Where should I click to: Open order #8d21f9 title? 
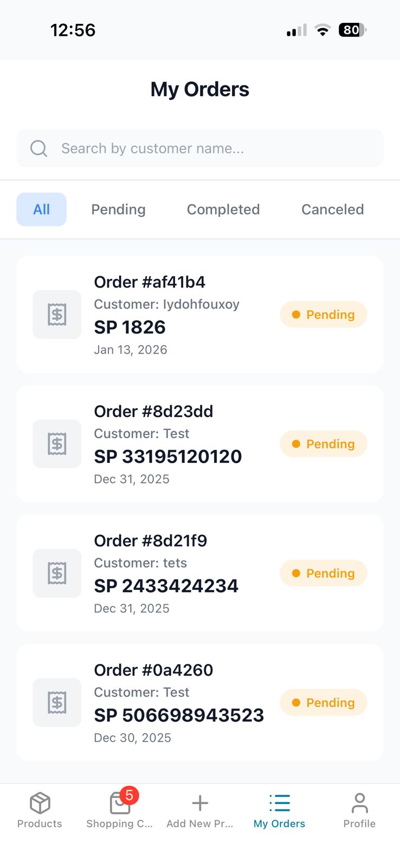click(151, 541)
